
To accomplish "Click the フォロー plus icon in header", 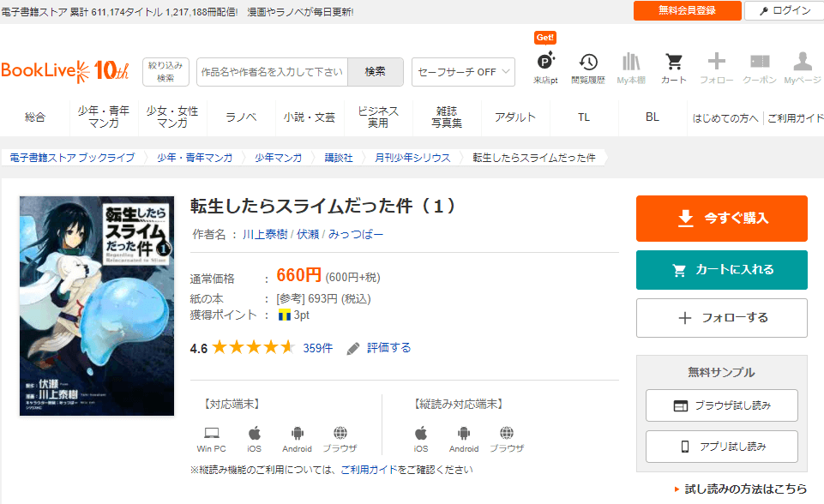I will pyautogui.click(x=717, y=63).
